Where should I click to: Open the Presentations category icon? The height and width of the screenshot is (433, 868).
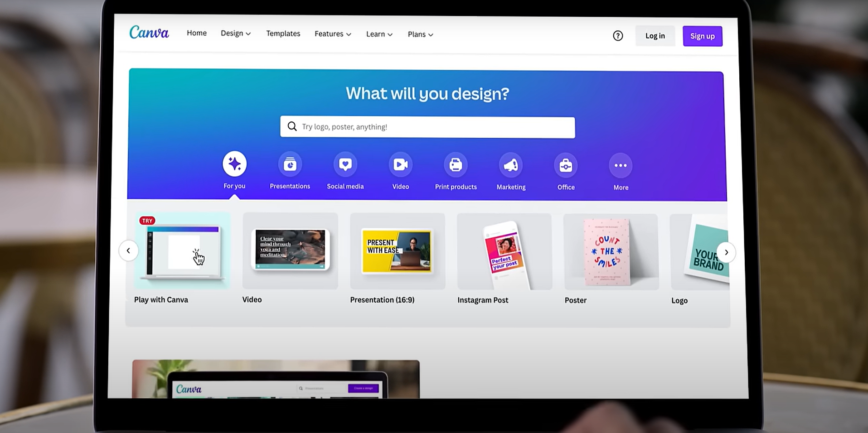click(290, 165)
